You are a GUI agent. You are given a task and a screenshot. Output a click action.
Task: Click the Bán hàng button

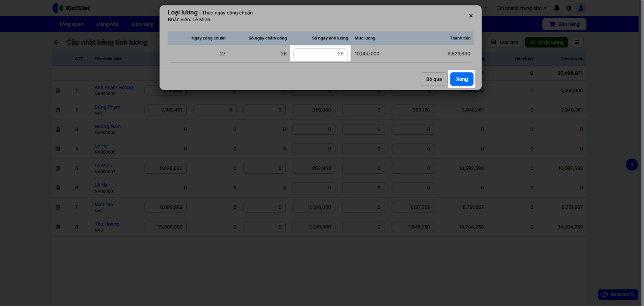pos(564,24)
